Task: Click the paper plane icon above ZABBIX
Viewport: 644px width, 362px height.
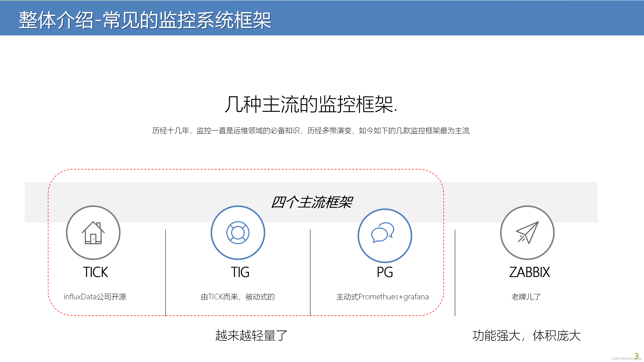Action: (527, 233)
